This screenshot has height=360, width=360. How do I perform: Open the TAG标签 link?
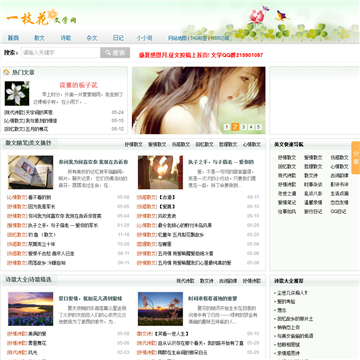pos(198,38)
